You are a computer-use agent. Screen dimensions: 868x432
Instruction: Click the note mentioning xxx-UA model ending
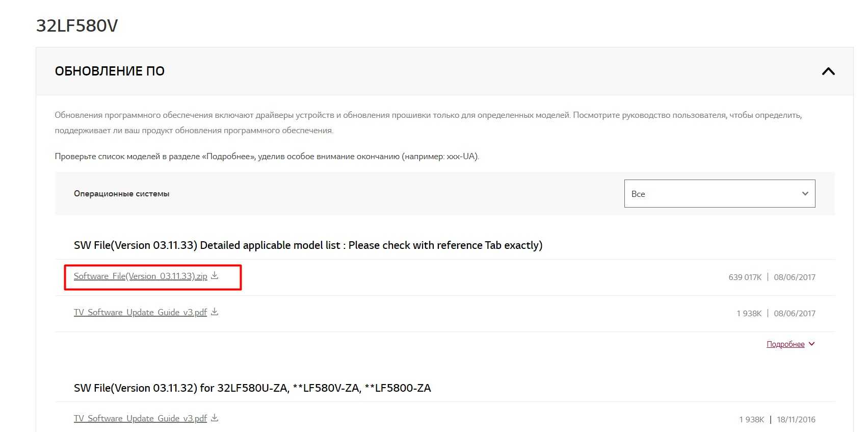[x=267, y=157]
